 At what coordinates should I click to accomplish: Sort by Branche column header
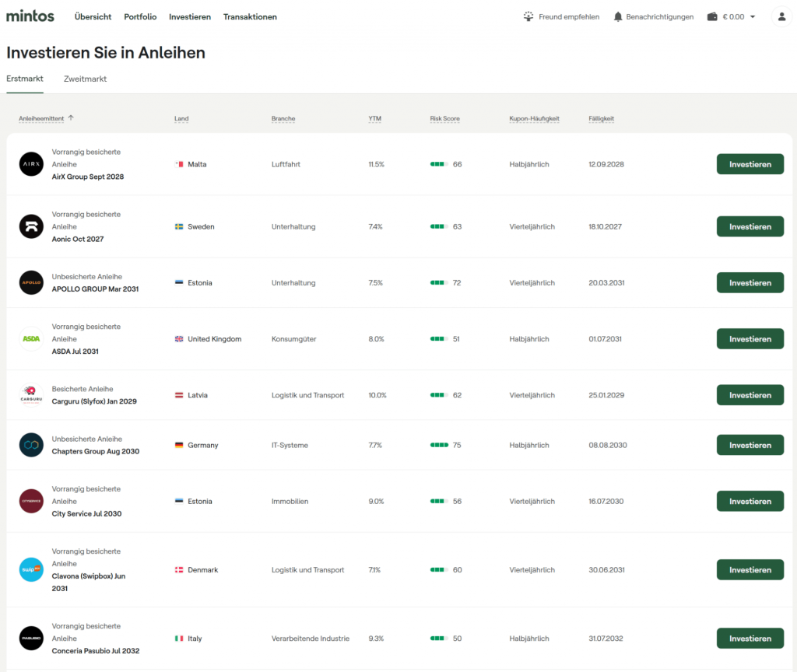[283, 118]
